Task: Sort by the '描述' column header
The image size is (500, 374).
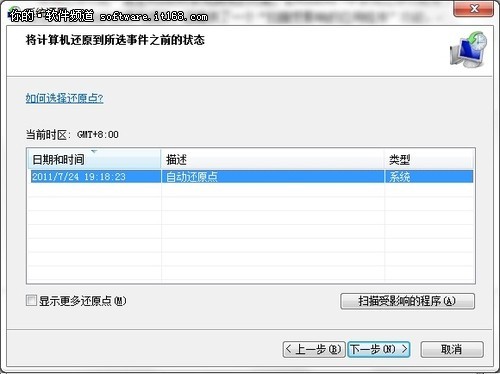Action: point(273,159)
